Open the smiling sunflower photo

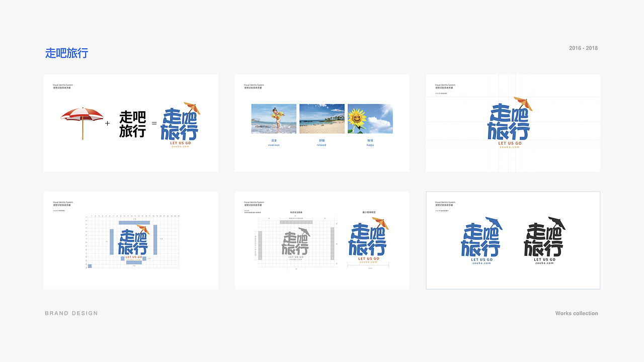[370, 119]
